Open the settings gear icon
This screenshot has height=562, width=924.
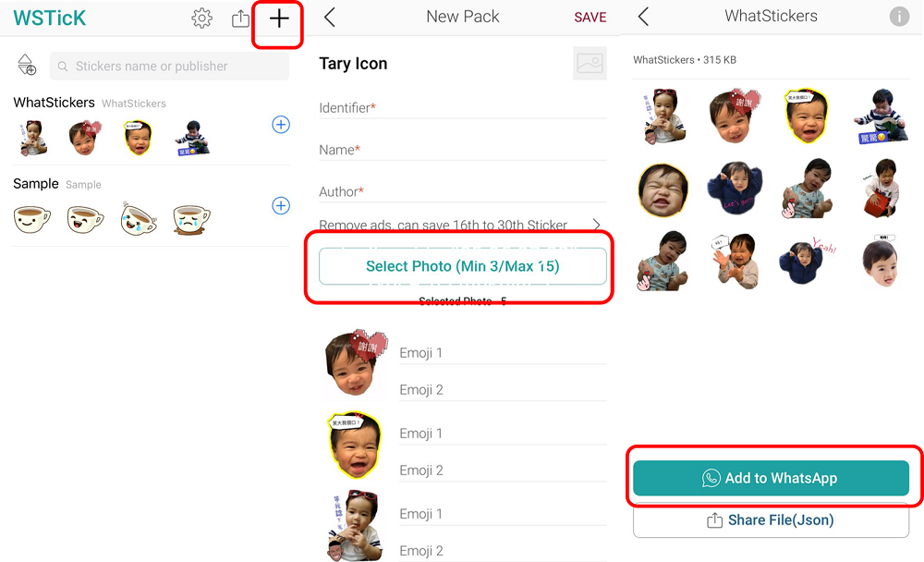(201, 18)
